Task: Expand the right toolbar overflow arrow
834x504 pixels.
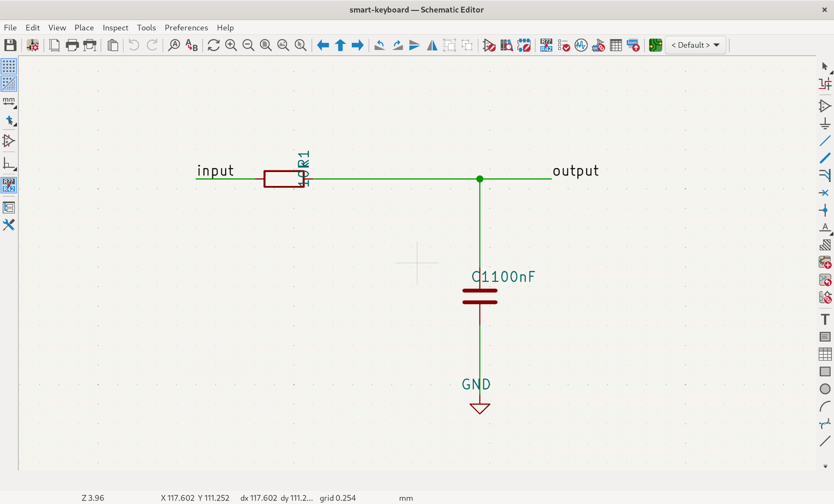Action: pyautogui.click(x=825, y=466)
